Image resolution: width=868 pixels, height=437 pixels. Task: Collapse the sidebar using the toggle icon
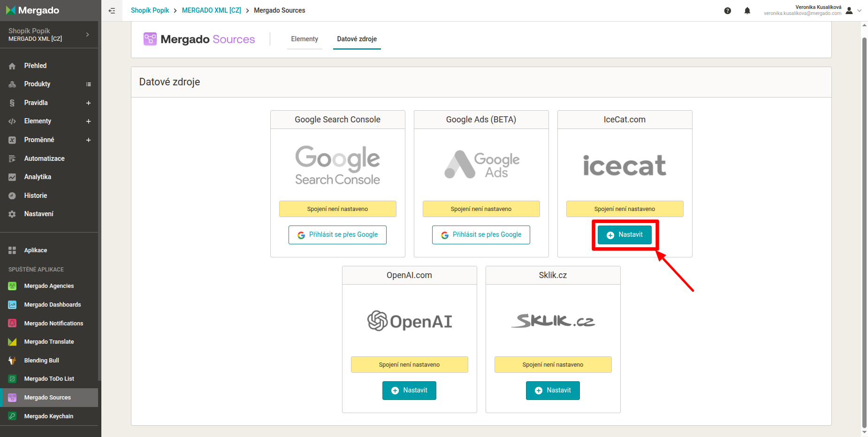[112, 10]
